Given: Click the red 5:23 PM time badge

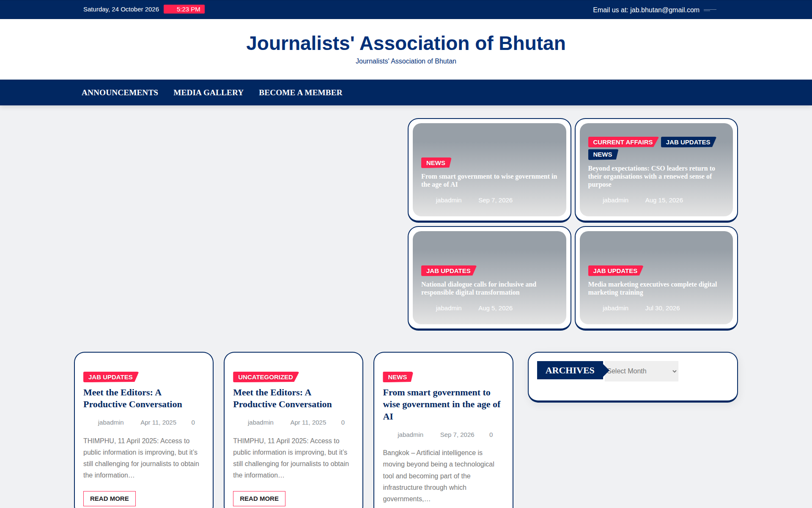Looking at the screenshot, I should 184,9.
